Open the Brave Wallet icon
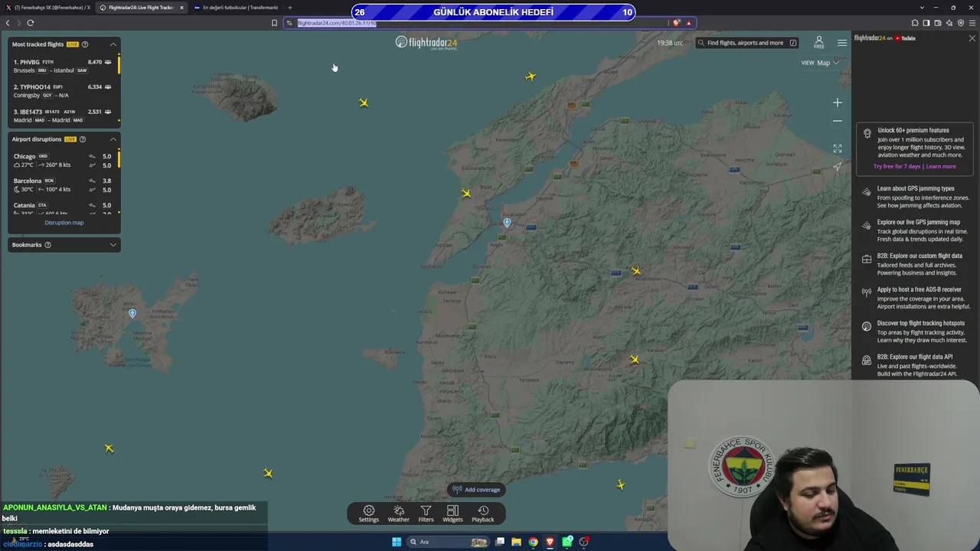Screen dimensions: 980x551 937,23
